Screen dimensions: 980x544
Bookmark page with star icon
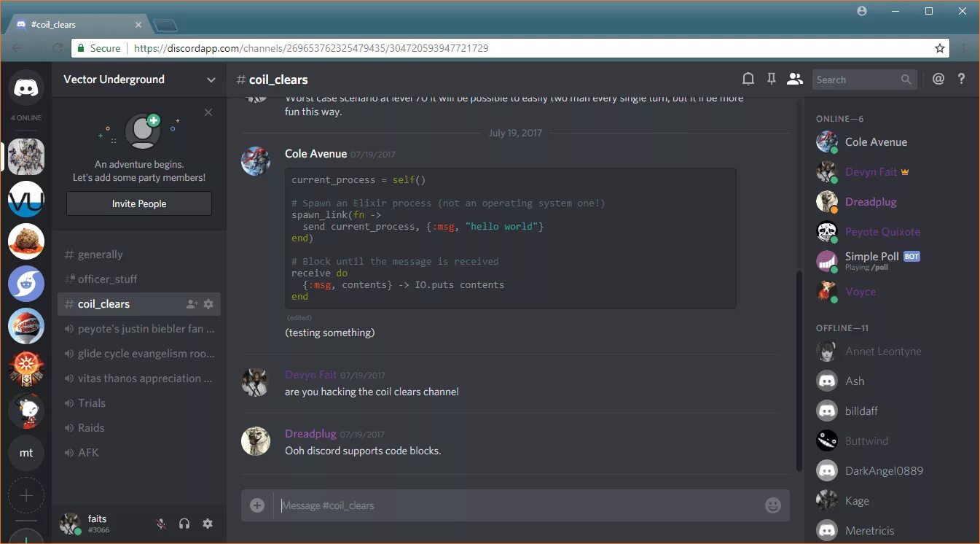(x=940, y=48)
